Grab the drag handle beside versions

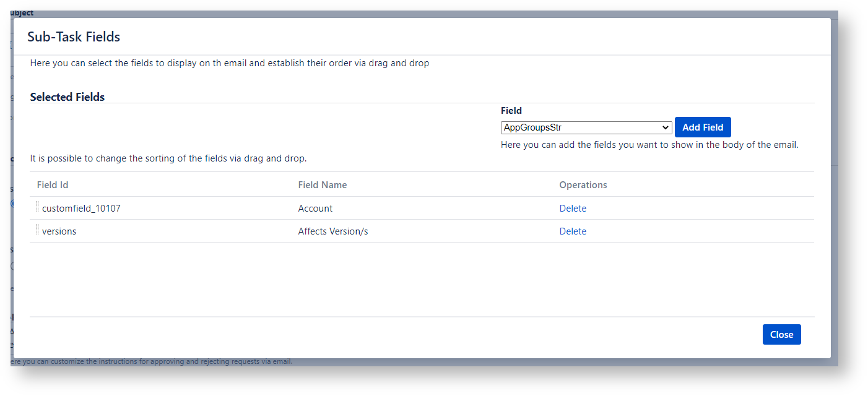coord(38,230)
